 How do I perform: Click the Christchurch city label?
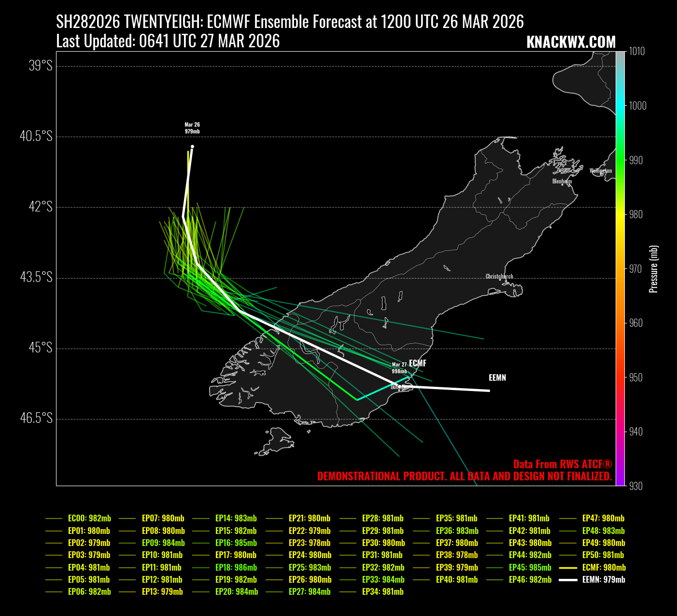pyautogui.click(x=499, y=277)
